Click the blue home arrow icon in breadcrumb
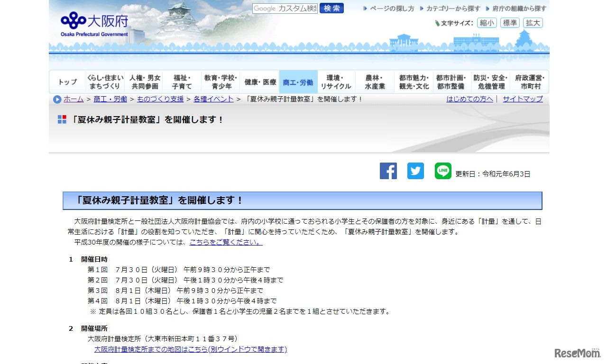Viewport: 607px width, 364px height. tap(57, 100)
